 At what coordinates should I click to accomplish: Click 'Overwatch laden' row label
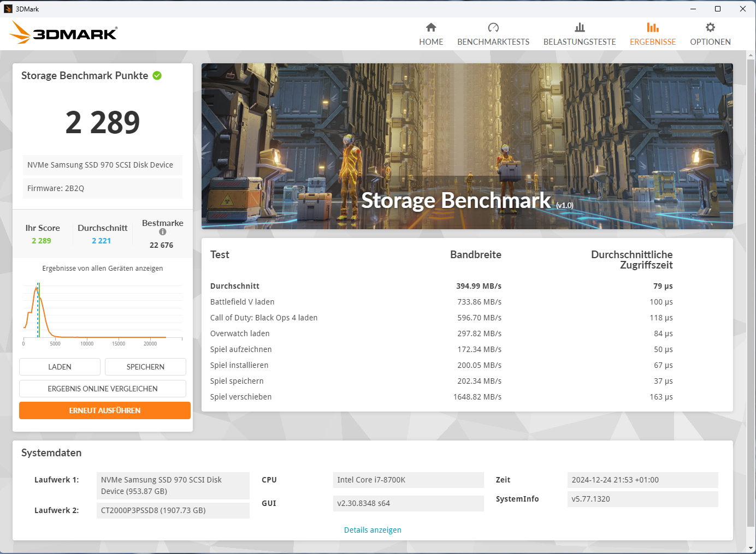(x=240, y=333)
